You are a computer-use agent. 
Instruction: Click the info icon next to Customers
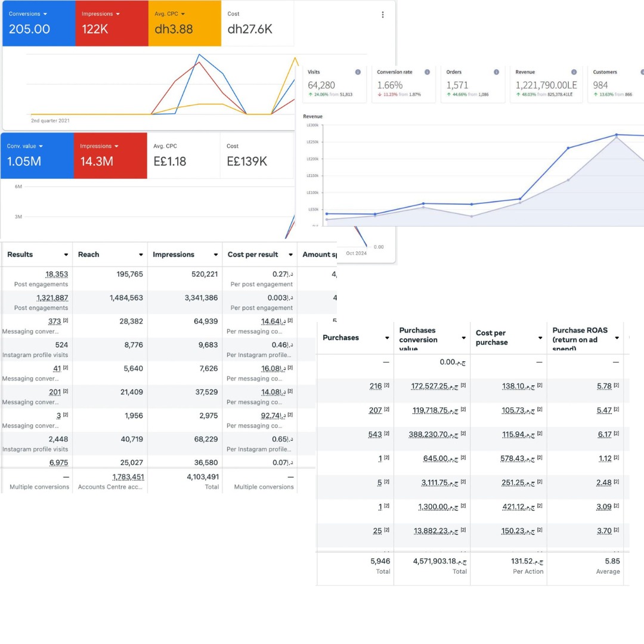click(x=641, y=72)
